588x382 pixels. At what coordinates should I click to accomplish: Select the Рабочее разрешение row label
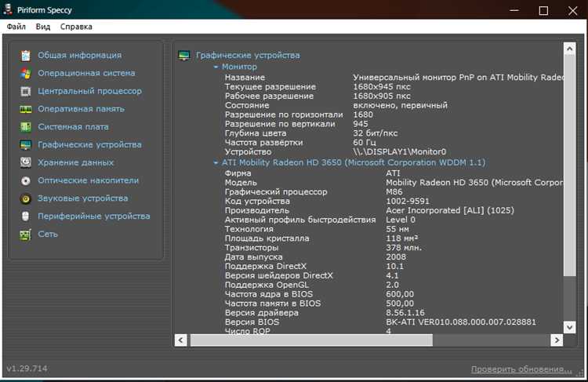(269, 96)
